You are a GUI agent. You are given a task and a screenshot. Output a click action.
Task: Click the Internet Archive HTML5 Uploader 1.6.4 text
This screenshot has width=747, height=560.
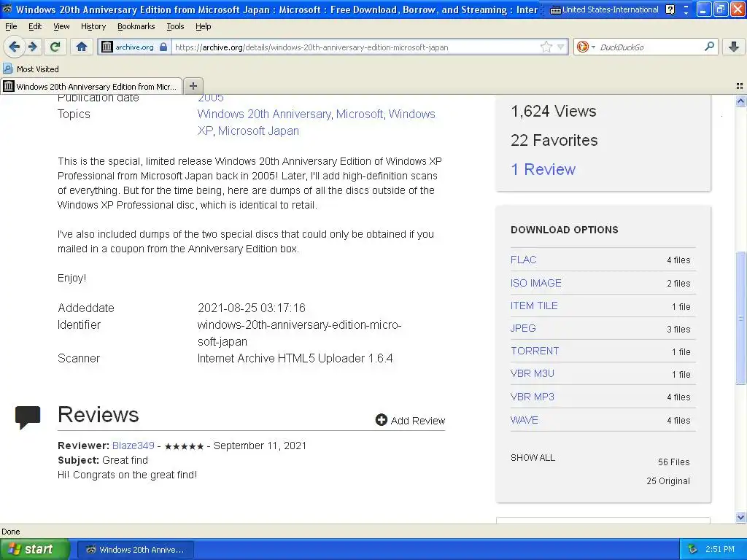(295, 358)
